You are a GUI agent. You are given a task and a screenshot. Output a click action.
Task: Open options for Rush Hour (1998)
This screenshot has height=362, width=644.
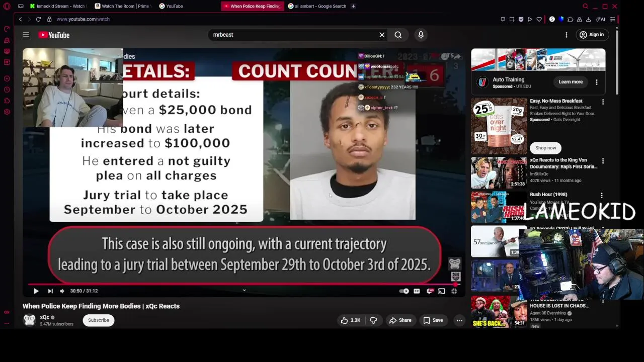[602, 195]
